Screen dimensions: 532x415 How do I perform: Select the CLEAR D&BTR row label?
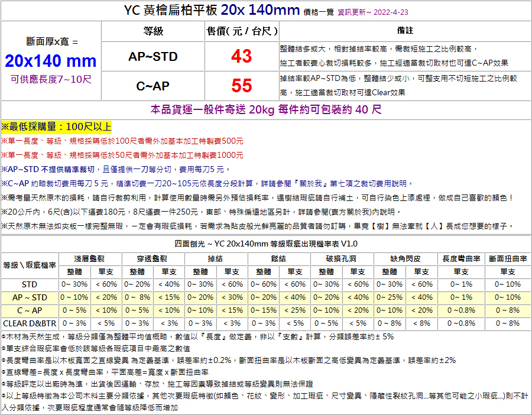29,323
